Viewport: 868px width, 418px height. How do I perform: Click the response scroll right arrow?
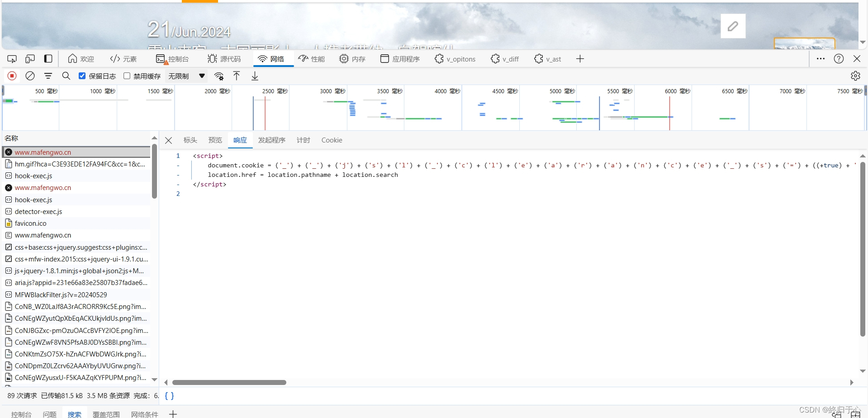click(x=852, y=382)
